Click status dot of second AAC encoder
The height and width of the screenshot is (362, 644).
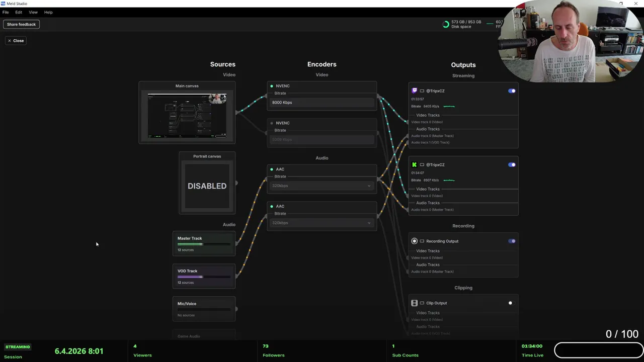272,207
